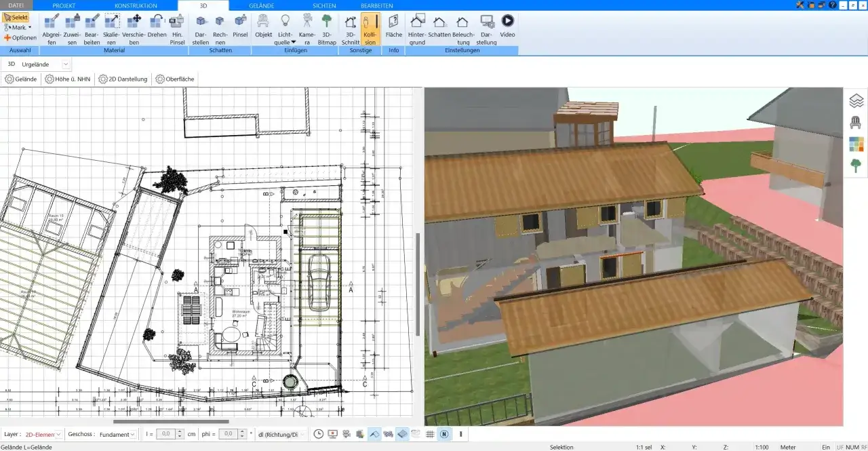
Task: Toggle the grid display icon
Action: tap(430, 434)
